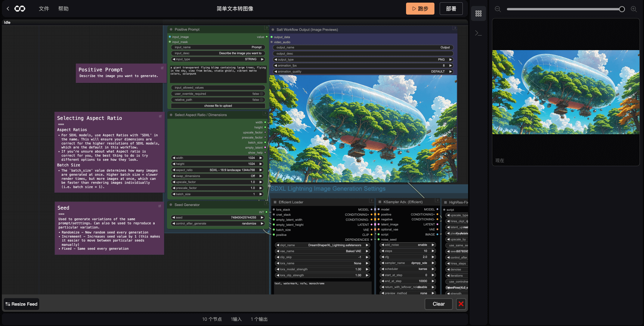The width and height of the screenshot is (644, 326).
Task: Click the zoom-in magnifier icon
Action: pos(634,9)
